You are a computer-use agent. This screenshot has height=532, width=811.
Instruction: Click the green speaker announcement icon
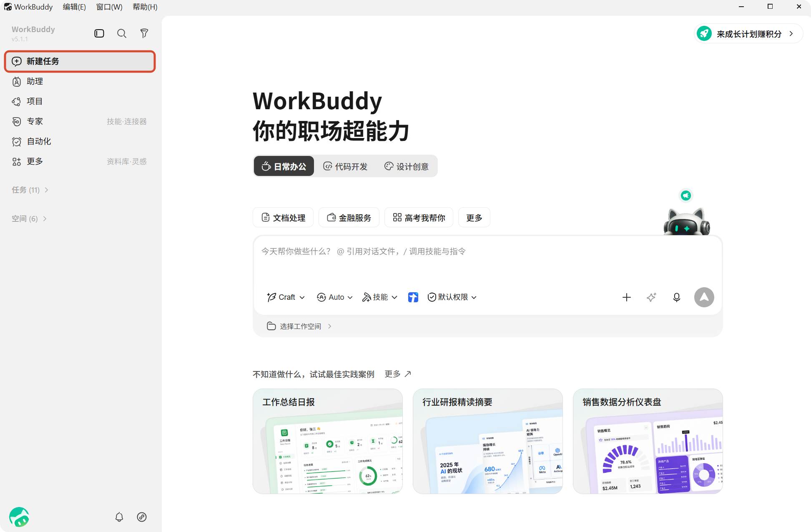[x=686, y=195]
